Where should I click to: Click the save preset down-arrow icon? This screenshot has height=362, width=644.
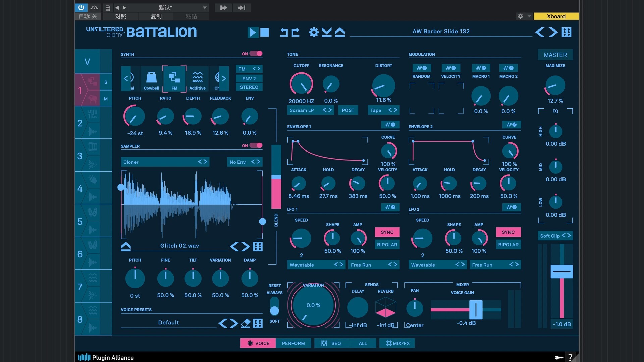pyautogui.click(x=326, y=32)
